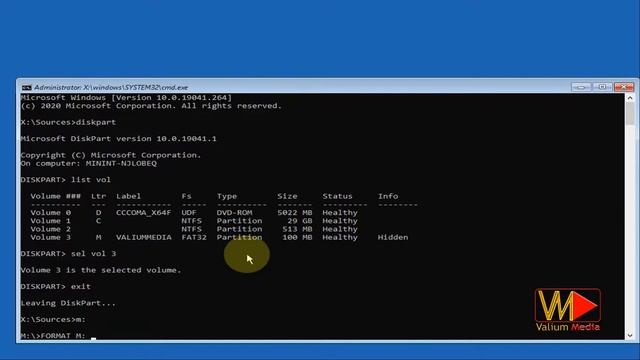Click the 'Volume 0' row name
Screen dimensions: 640x360
coord(51,212)
